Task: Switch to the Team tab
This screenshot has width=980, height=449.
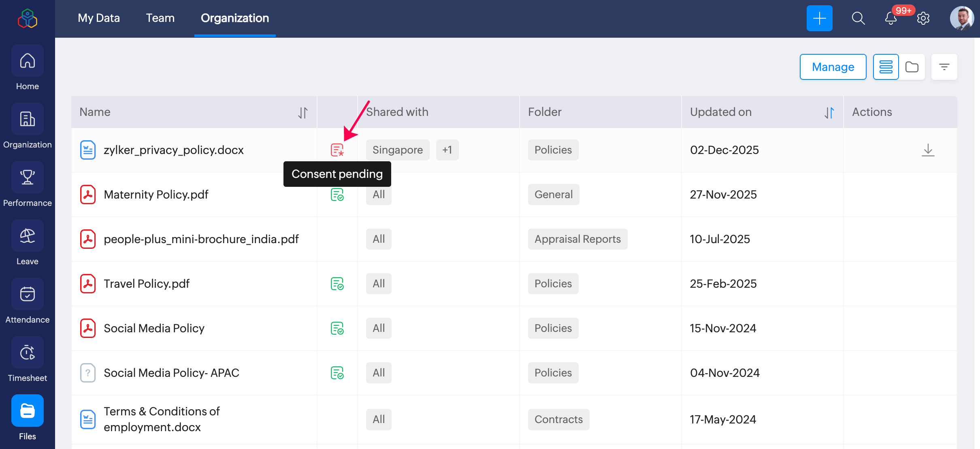Action: point(160,18)
